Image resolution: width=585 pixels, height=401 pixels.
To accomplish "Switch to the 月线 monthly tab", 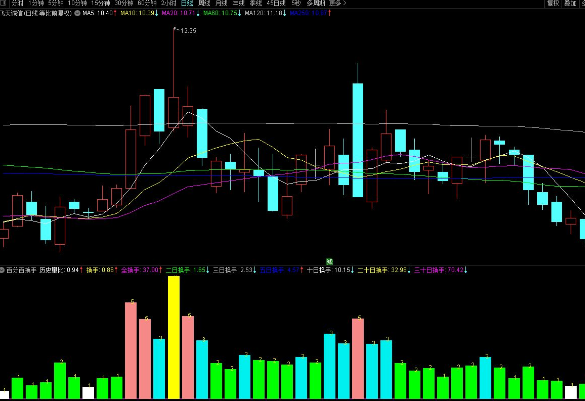I will point(221,3).
